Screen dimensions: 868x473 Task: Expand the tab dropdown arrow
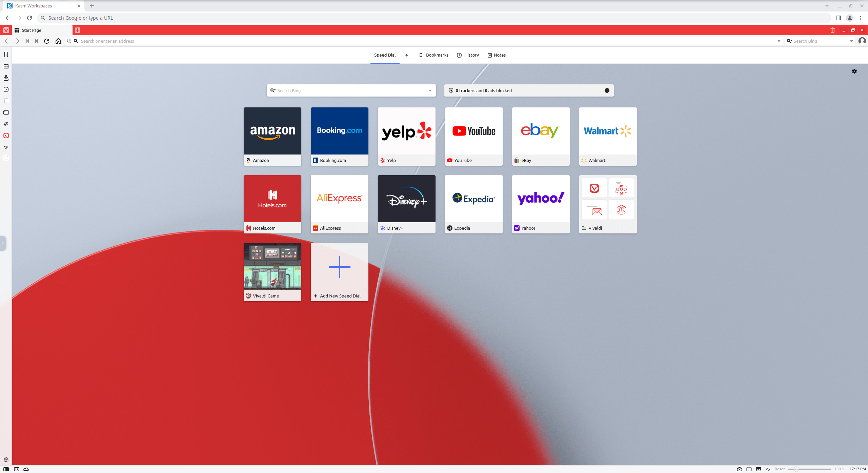click(827, 6)
